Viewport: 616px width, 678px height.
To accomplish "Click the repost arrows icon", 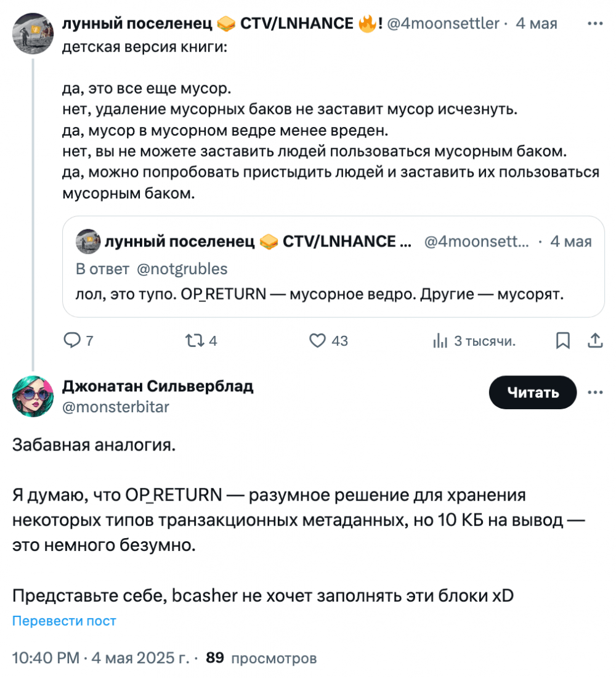I will (x=195, y=341).
